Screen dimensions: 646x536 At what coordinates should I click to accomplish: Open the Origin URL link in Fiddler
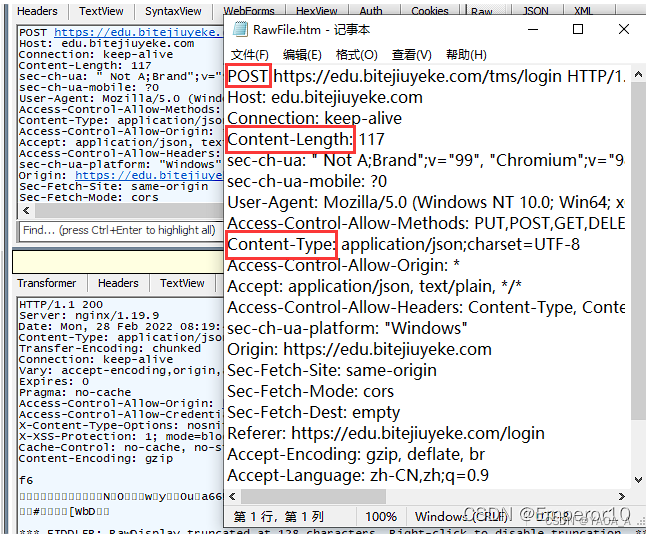click(149, 176)
